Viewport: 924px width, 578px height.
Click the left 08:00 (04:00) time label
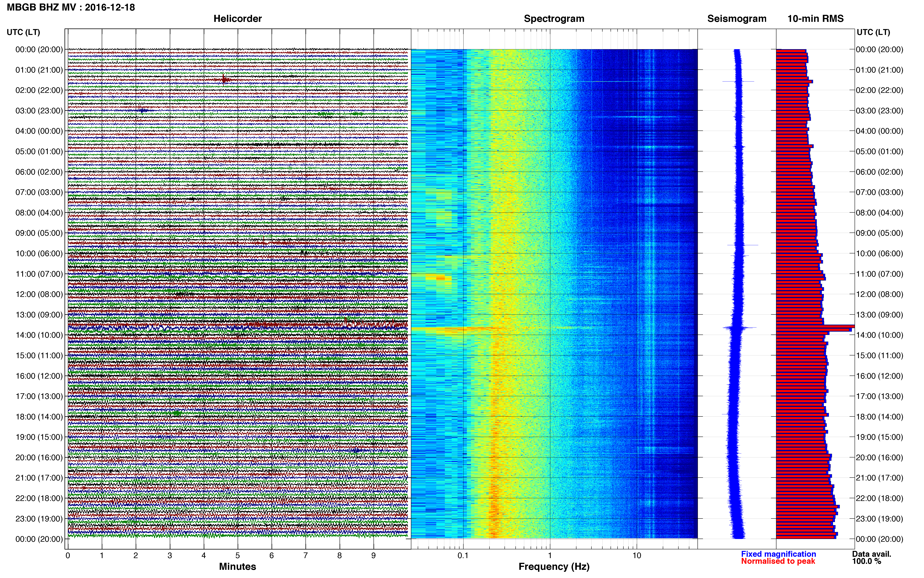(x=39, y=213)
